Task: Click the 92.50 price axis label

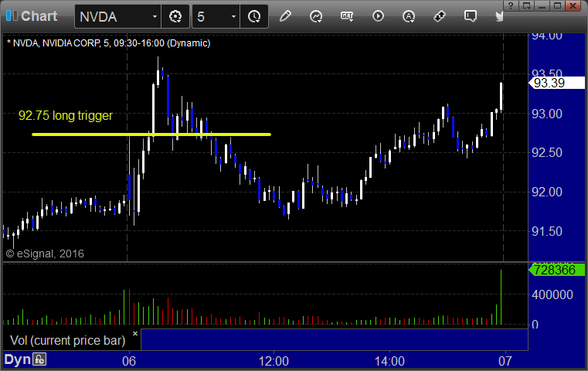Action: (x=547, y=153)
